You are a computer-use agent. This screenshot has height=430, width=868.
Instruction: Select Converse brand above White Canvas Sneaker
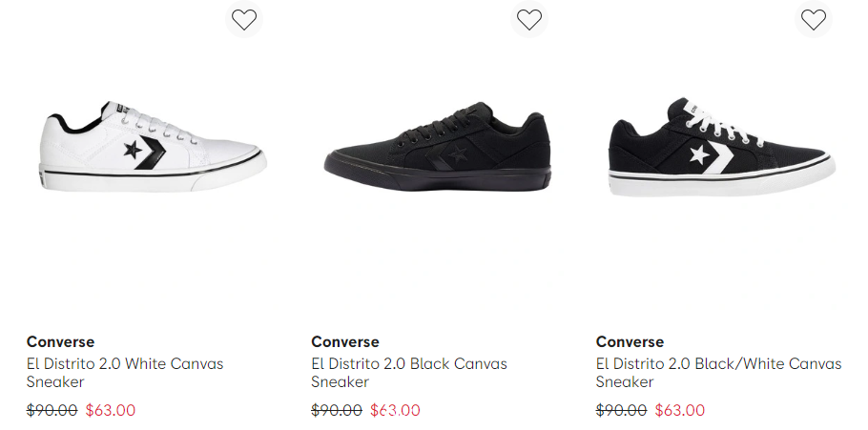(60, 341)
